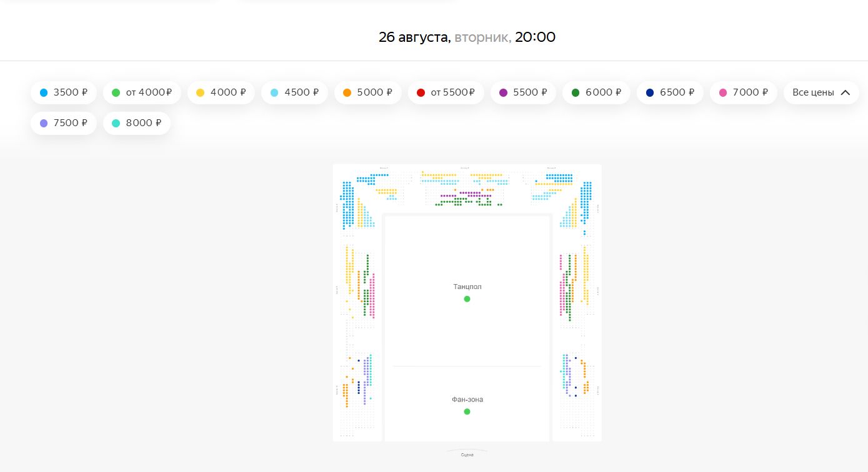Select the pink 7000 ₽ price chip
This screenshot has height=472, width=868.
pyautogui.click(x=743, y=92)
